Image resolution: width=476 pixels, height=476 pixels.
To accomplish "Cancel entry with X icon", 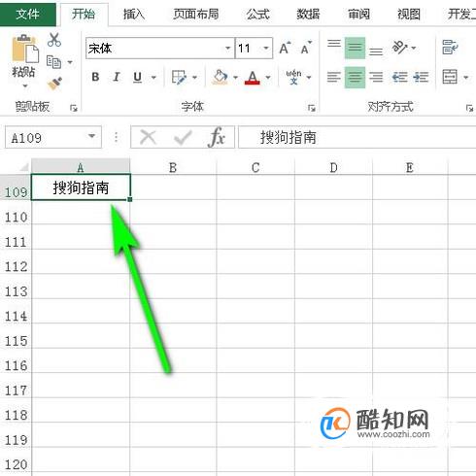I will coord(148,138).
